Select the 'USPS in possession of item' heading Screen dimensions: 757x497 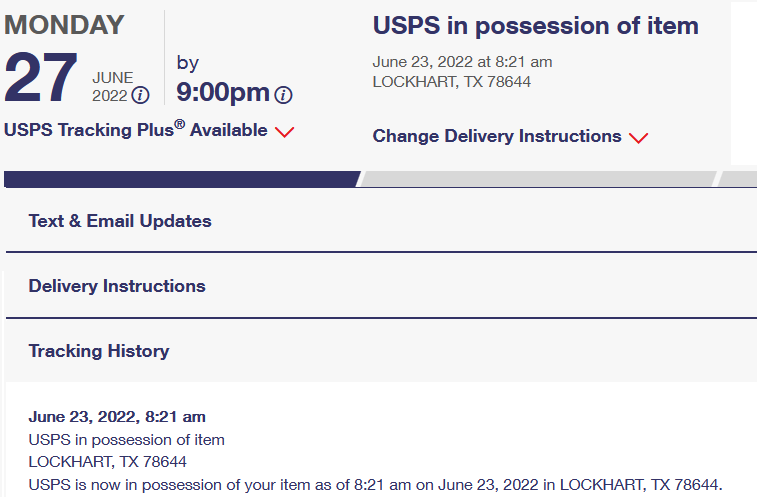(x=535, y=26)
